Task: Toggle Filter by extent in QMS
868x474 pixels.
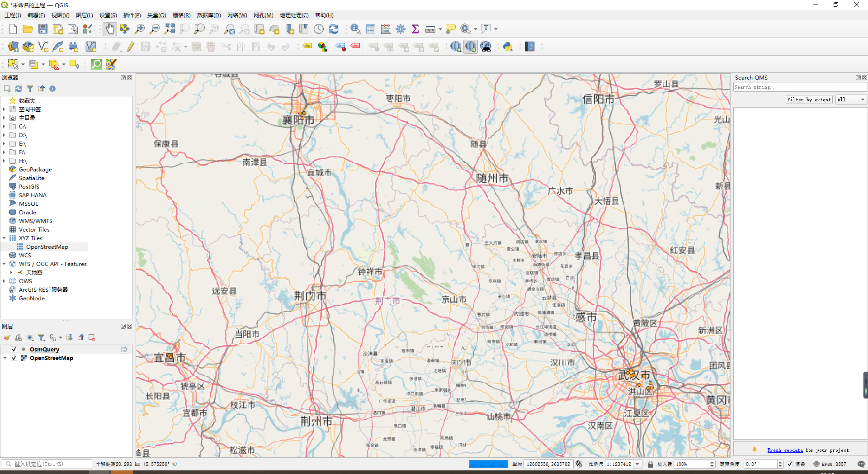Action: pos(809,100)
